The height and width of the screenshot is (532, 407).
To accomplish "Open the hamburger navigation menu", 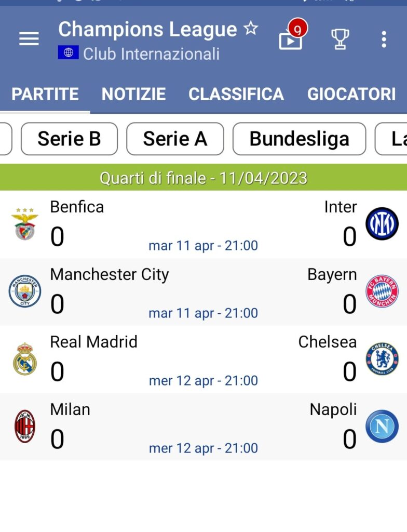I will [x=29, y=39].
